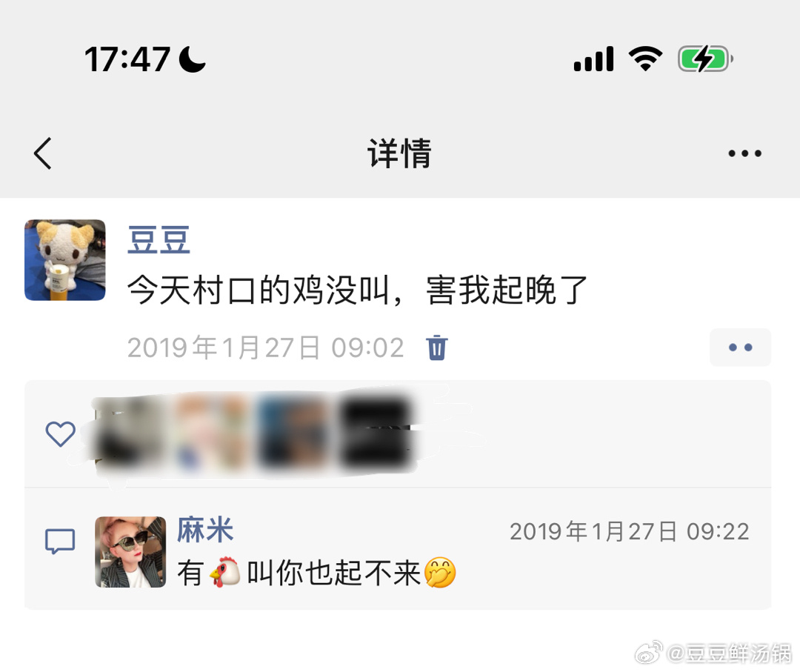Tap the speech bubble comment icon

point(60,542)
